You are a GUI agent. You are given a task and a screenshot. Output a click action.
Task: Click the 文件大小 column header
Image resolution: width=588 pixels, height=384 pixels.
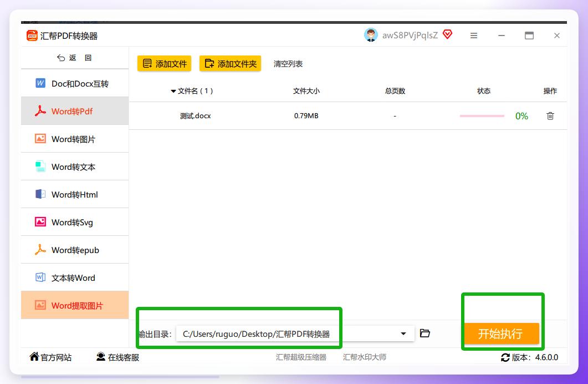(306, 91)
